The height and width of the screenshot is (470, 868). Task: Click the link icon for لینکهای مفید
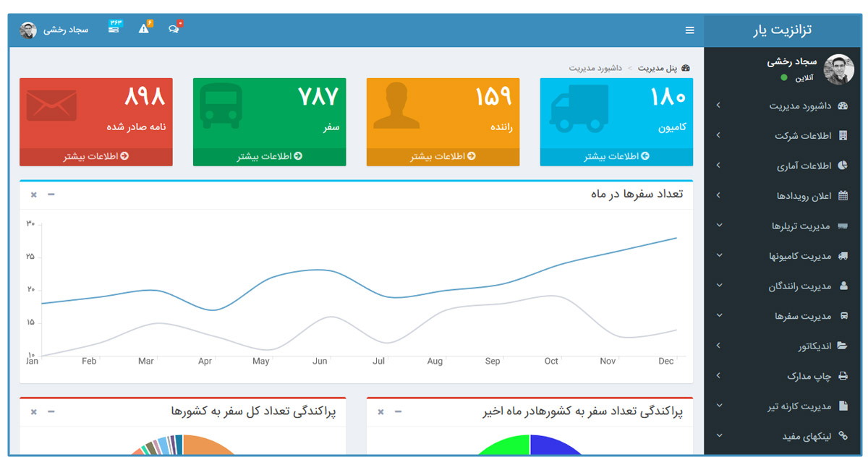coord(843,437)
